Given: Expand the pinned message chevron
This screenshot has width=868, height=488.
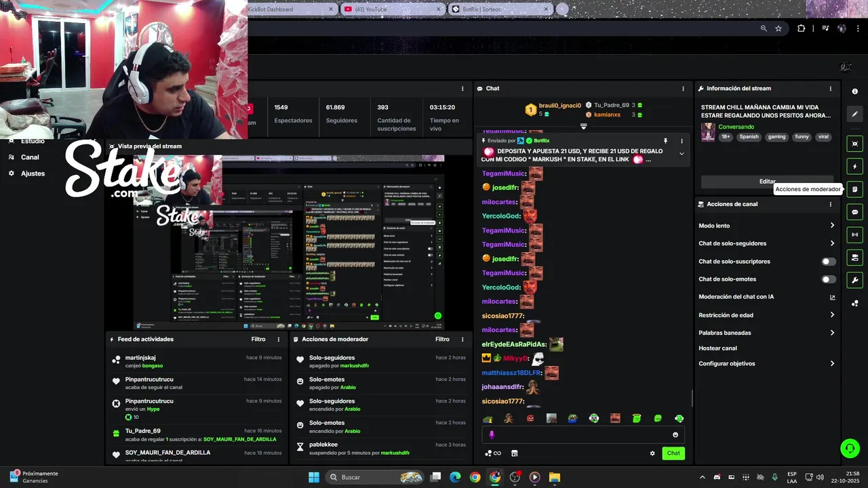Looking at the screenshot, I should coord(682,154).
